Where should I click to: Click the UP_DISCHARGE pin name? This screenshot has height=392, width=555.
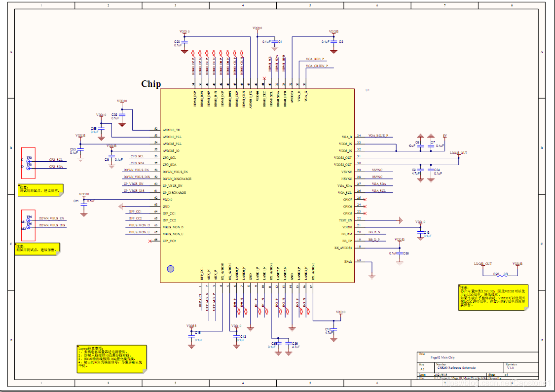174,193
